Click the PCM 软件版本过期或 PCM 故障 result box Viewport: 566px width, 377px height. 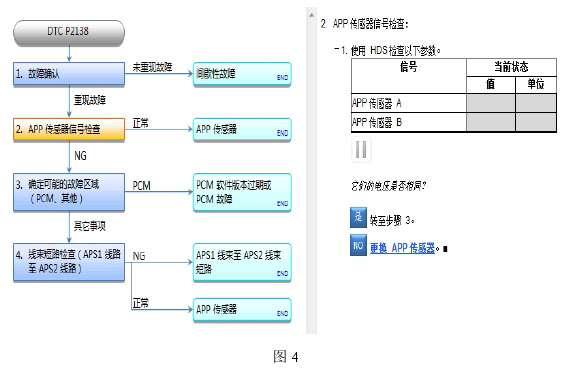point(242,192)
